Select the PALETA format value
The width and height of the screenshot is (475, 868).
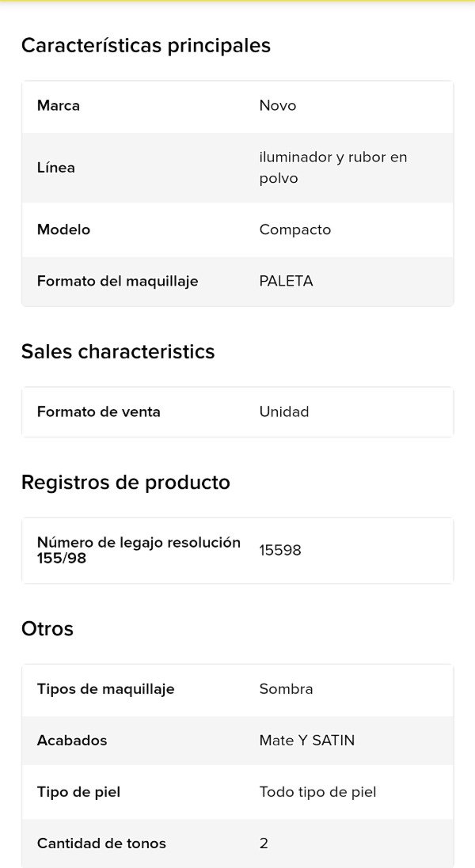[x=286, y=282]
